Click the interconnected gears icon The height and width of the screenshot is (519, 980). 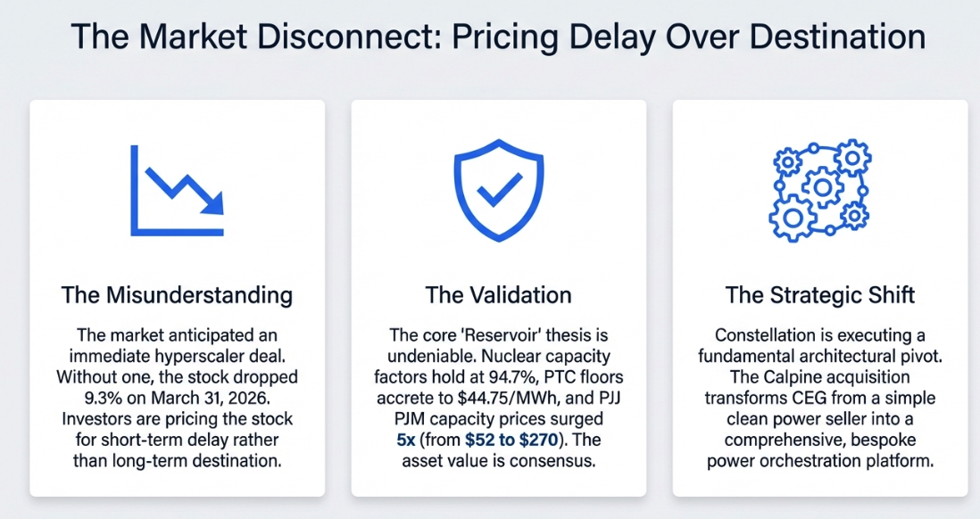(820, 190)
